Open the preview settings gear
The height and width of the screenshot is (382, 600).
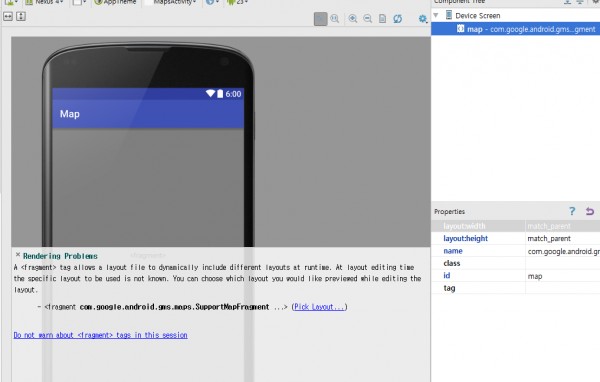pyautogui.click(x=422, y=19)
